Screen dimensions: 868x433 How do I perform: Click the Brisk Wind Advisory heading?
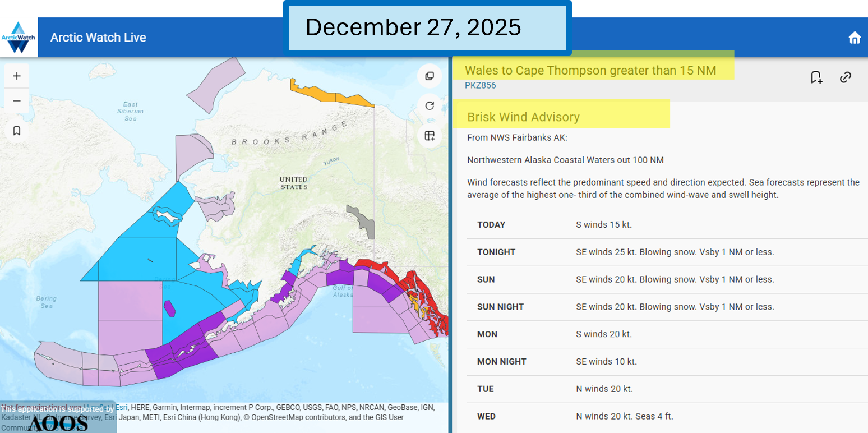[x=523, y=117]
